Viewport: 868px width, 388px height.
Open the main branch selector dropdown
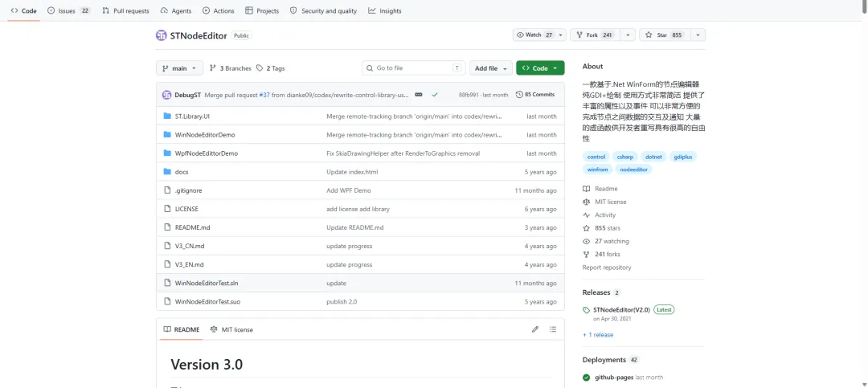(x=179, y=68)
